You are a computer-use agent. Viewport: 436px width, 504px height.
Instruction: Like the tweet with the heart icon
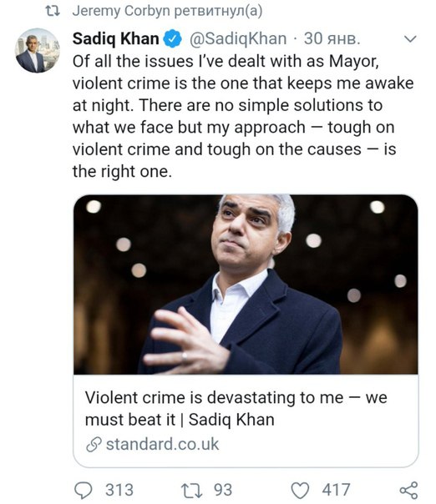[300, 491]
